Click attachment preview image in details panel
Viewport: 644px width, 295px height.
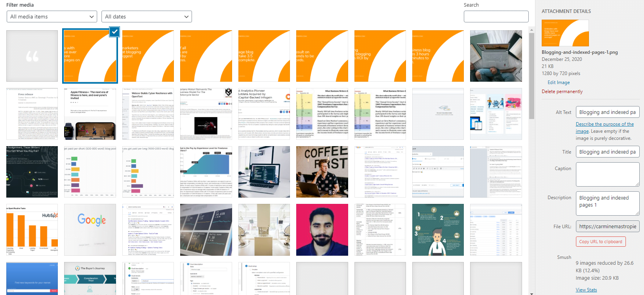[x=565, y=33]
